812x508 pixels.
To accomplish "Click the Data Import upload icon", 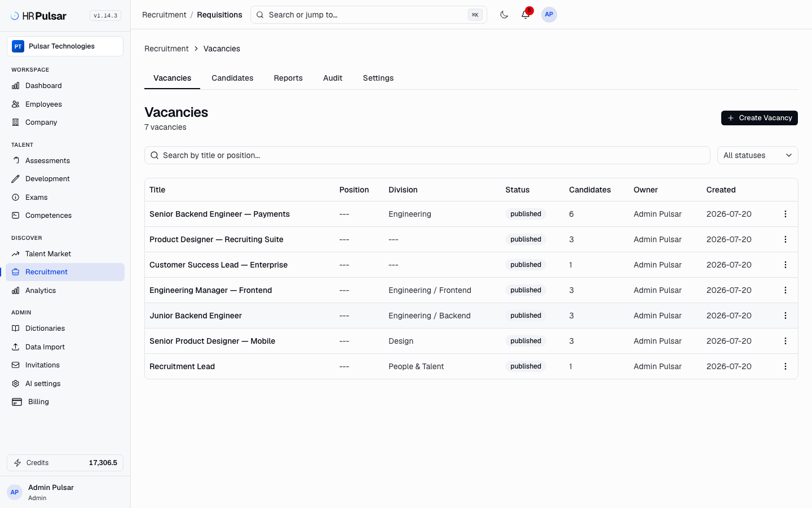I will point(16,347).
